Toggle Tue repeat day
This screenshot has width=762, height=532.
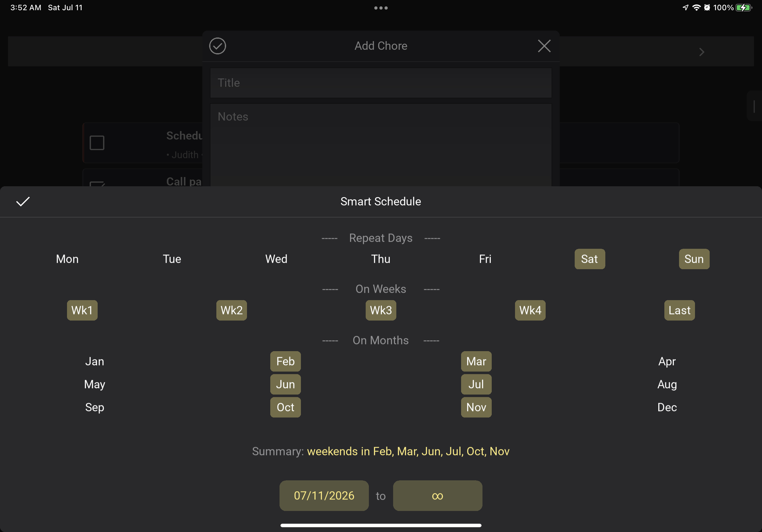point(172,259)
